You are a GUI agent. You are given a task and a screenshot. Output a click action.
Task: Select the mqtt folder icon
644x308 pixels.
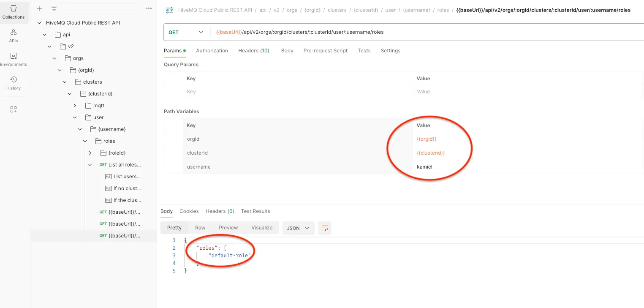pyautogui.click(x=89, y=106)
